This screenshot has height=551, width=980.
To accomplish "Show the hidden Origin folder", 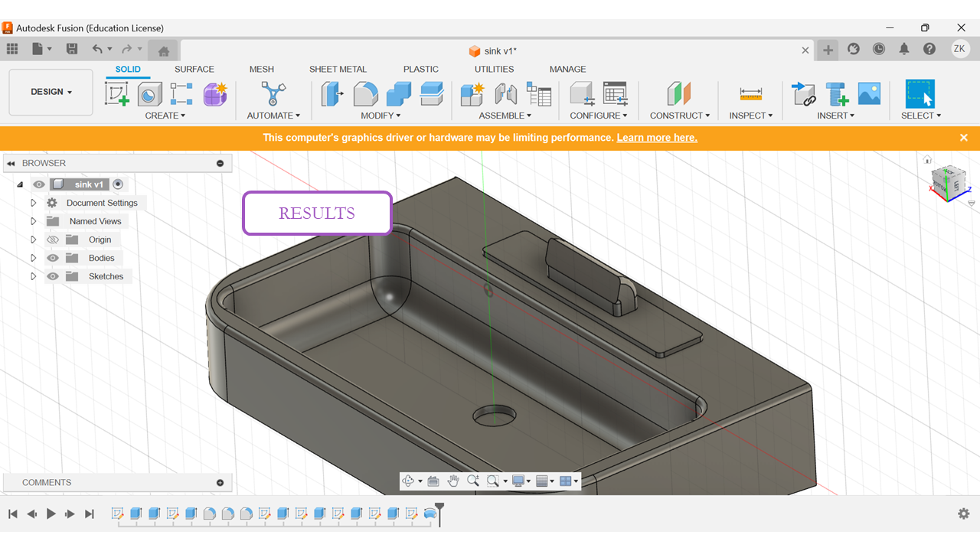I will (x=53, y=240).
